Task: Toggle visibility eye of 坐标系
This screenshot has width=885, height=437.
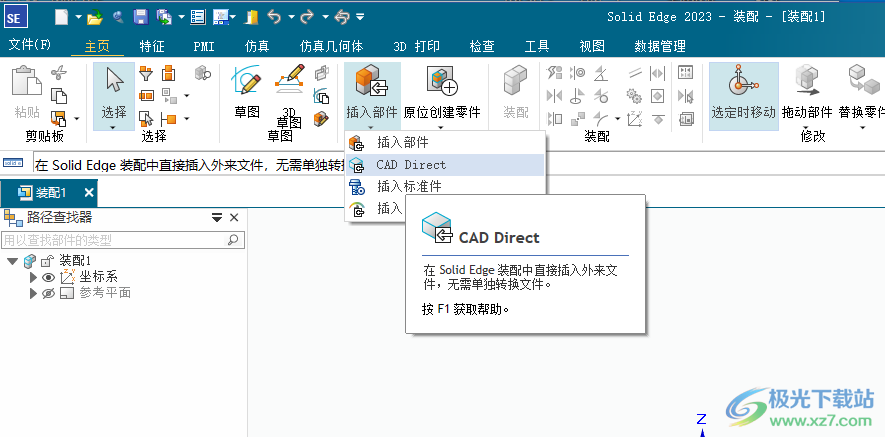Action: [49, 277]
